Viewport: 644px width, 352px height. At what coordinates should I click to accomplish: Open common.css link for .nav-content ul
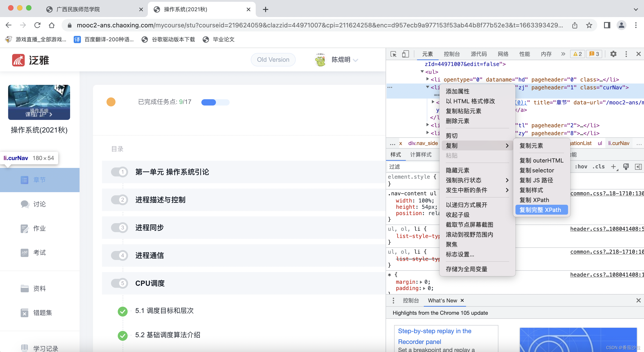pos(607,193)
